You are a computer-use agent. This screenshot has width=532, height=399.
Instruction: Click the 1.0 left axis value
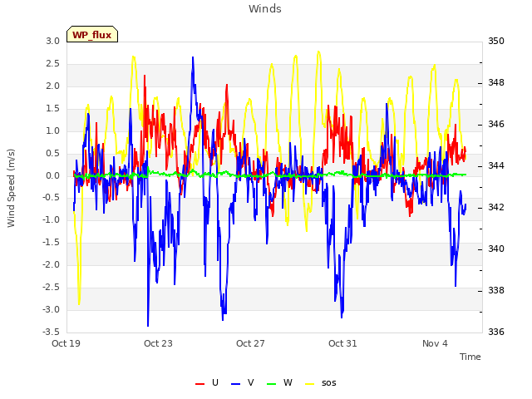click(53, 131)
